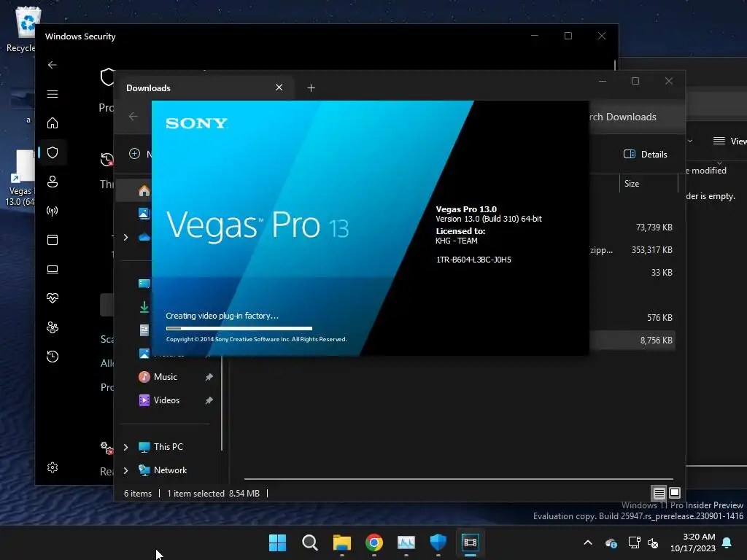Open Videos folder in quick access
The width and height of the screenshot is (747, 560).
[166, 400]
